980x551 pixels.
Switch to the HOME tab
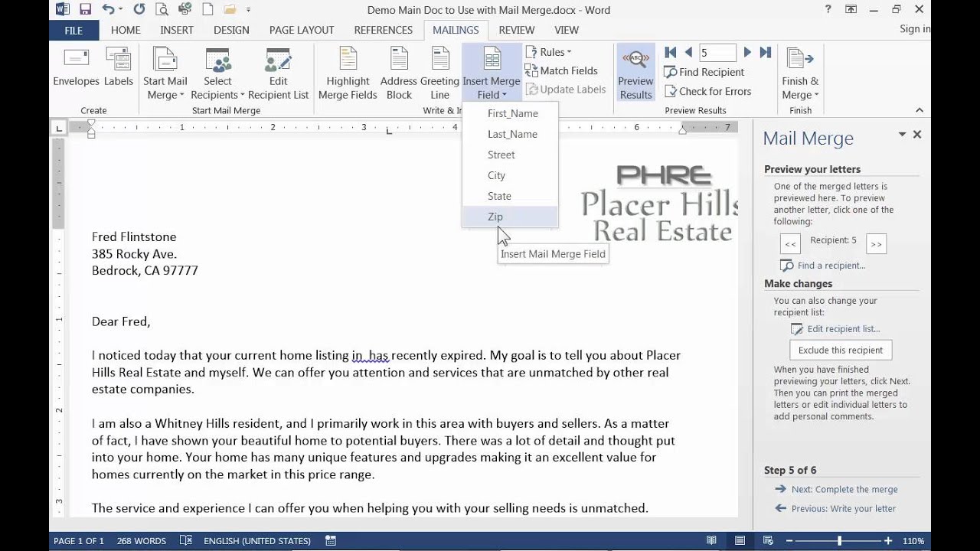tap(126, 30)
